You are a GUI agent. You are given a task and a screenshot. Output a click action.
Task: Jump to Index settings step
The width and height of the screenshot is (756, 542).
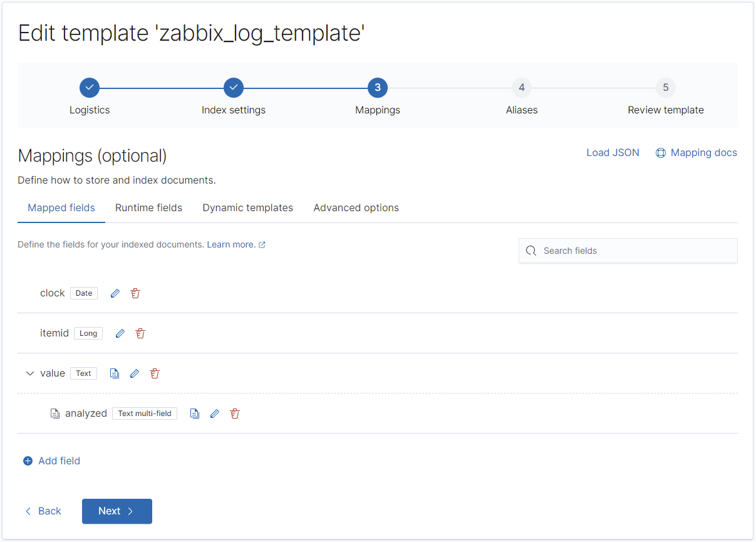coord(234,88)
